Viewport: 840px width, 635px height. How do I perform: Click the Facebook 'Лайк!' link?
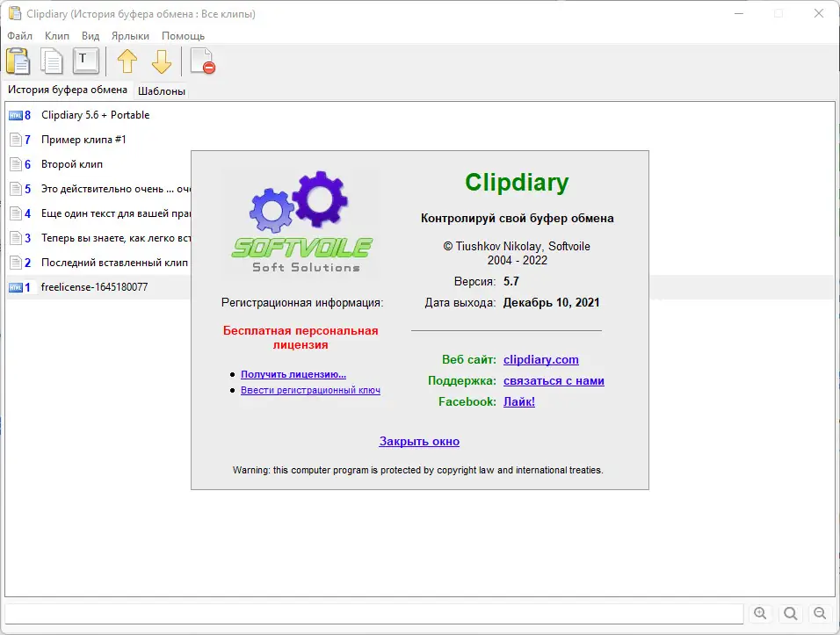click(519, 401)
